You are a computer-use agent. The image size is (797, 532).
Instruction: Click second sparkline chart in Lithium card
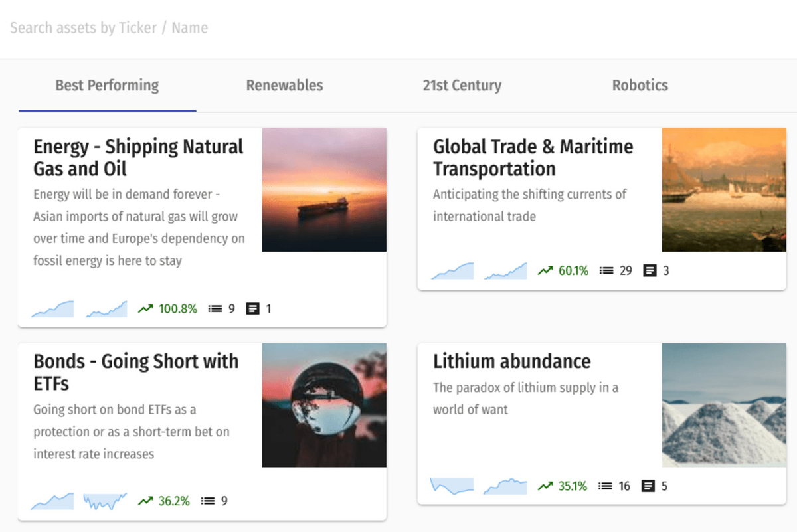505,486
